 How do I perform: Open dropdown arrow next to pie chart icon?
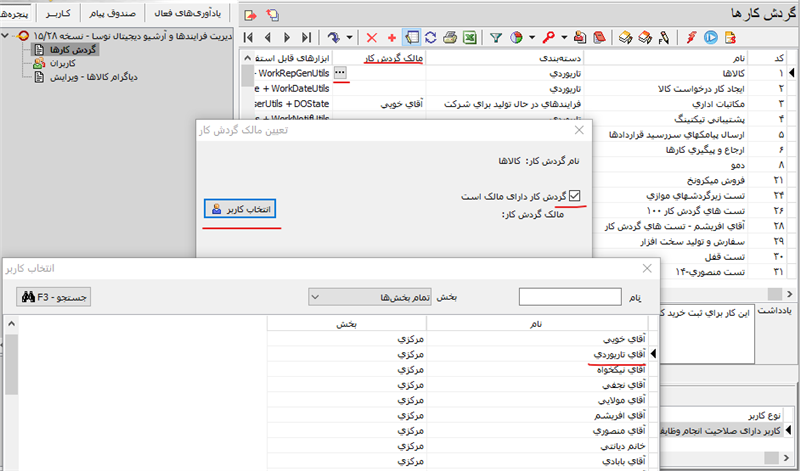[530, 38]
